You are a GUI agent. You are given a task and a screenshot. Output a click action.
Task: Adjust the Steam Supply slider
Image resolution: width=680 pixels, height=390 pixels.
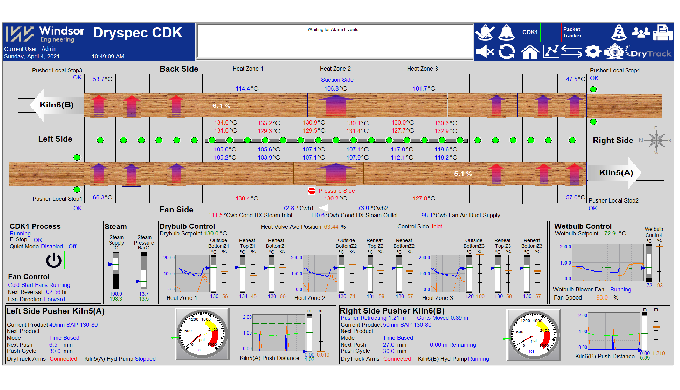tap(116, 270)
